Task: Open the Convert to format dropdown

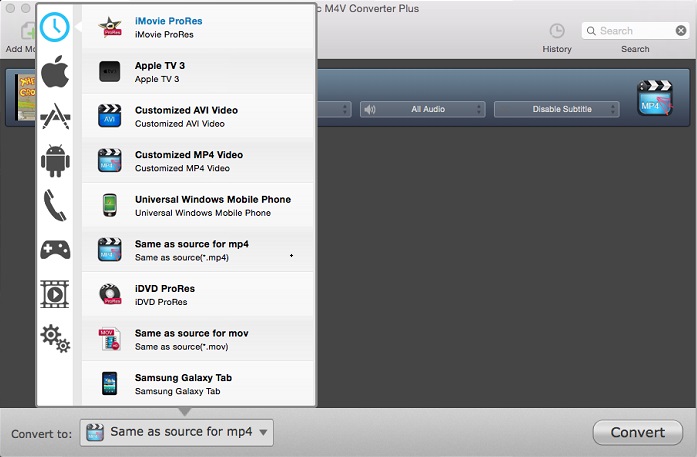Action: 176,432
